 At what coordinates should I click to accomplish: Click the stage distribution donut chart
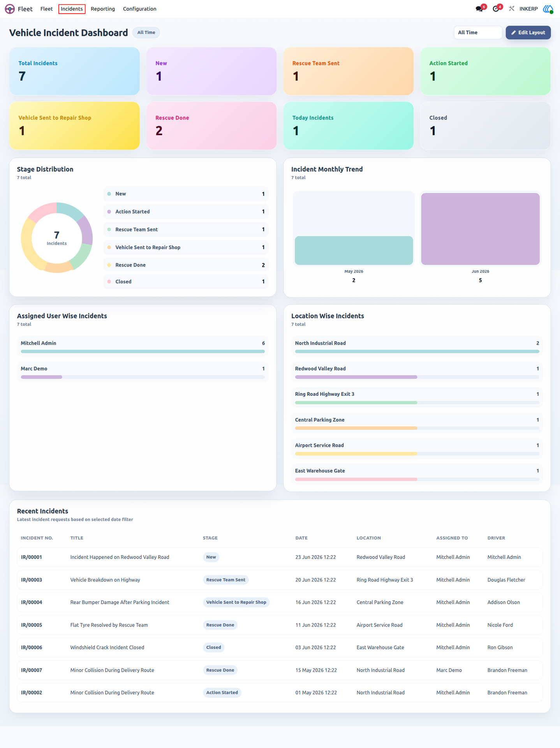(57, 238)
